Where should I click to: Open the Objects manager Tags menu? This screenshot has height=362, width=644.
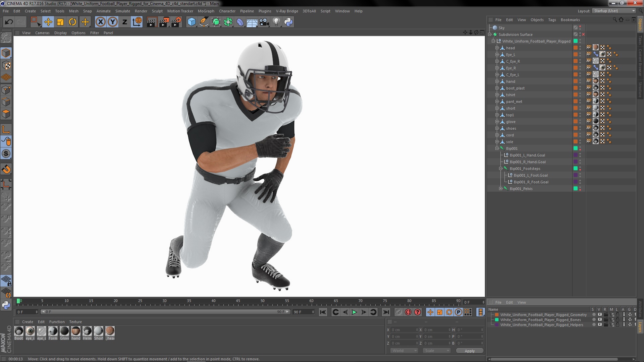(552, 20)
